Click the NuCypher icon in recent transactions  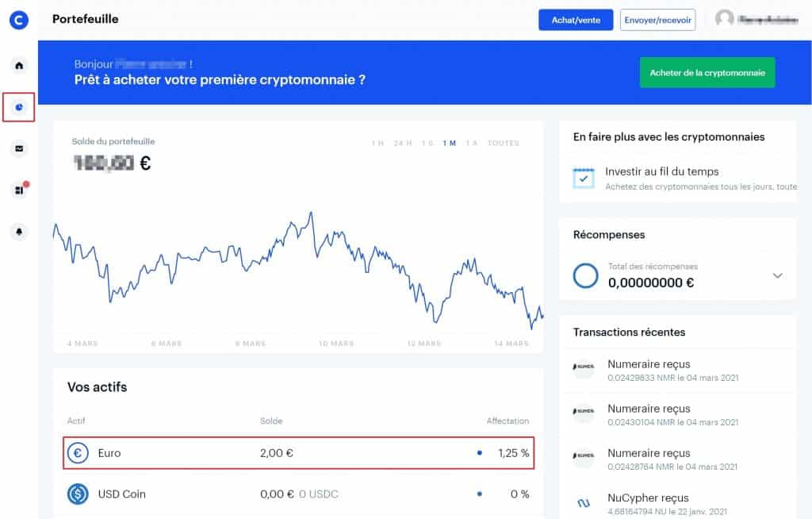[584, 503]
